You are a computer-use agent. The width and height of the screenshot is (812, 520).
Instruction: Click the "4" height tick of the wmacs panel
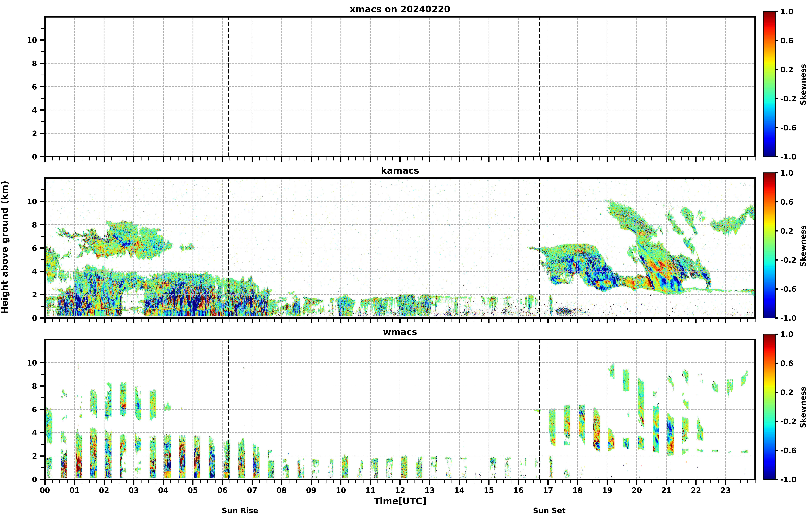(34, 433)
